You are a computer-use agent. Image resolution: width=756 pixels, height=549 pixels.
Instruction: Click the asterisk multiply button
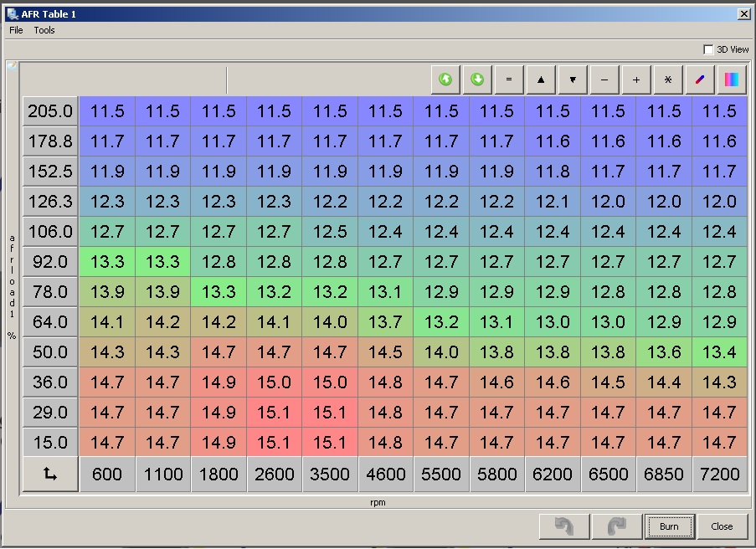(668, 80)
